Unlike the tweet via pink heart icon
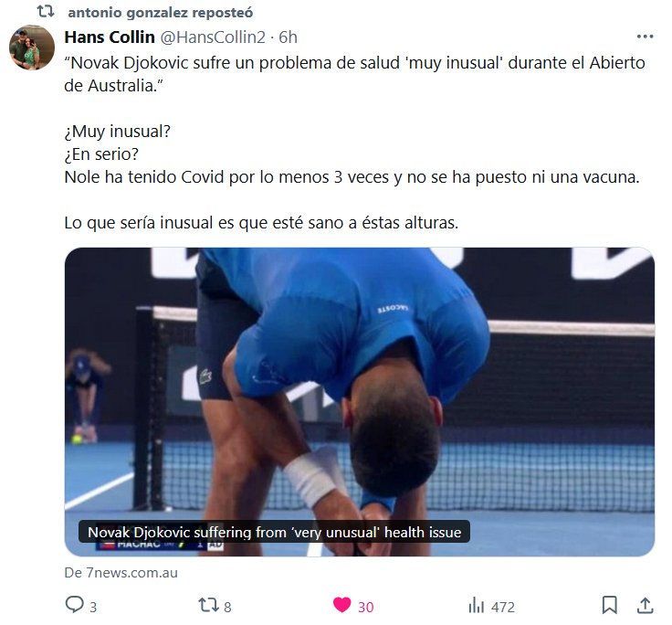The image size is (672, 625). (x=342, y=605)
